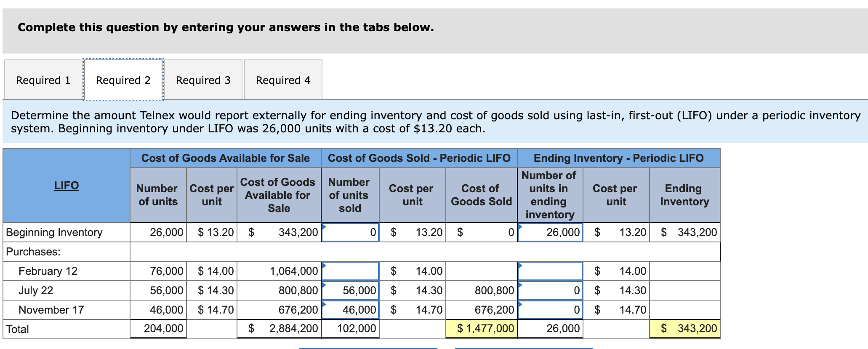Click the underlined LIFO header link
The height and width of the screenshot is (349, 868).
point(67,185)
